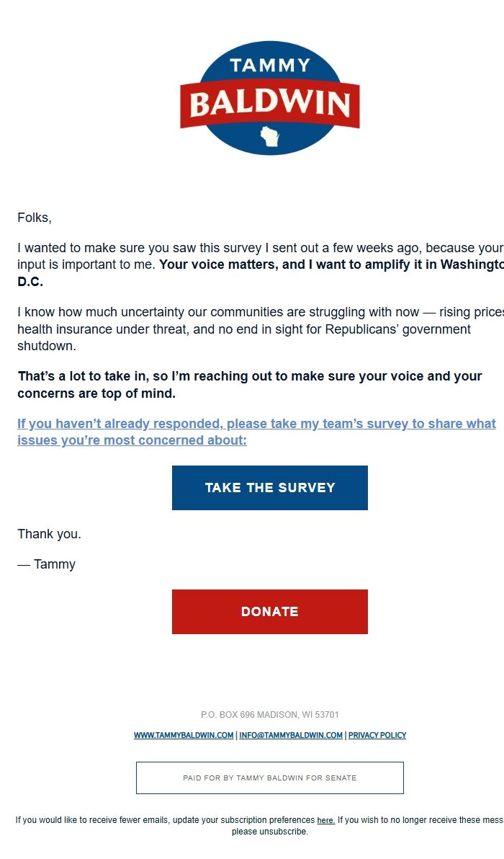Visit the WWW.TAMMYBALDWIN.COM link

click(x=184, y=736)
